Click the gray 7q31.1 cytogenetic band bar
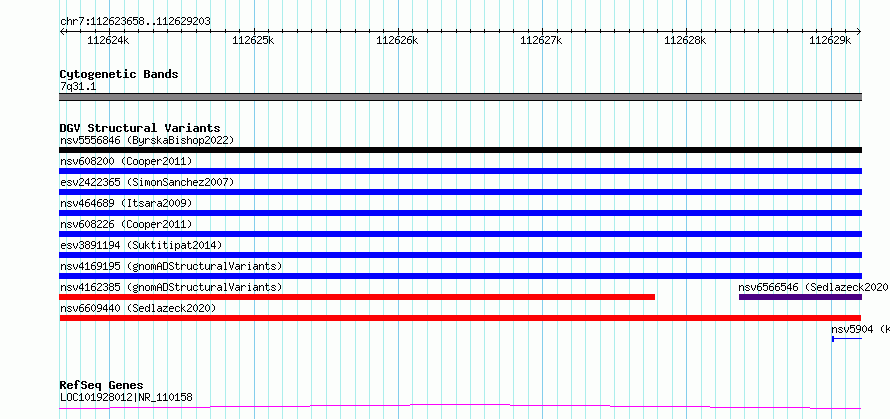 tap(460, 97)
